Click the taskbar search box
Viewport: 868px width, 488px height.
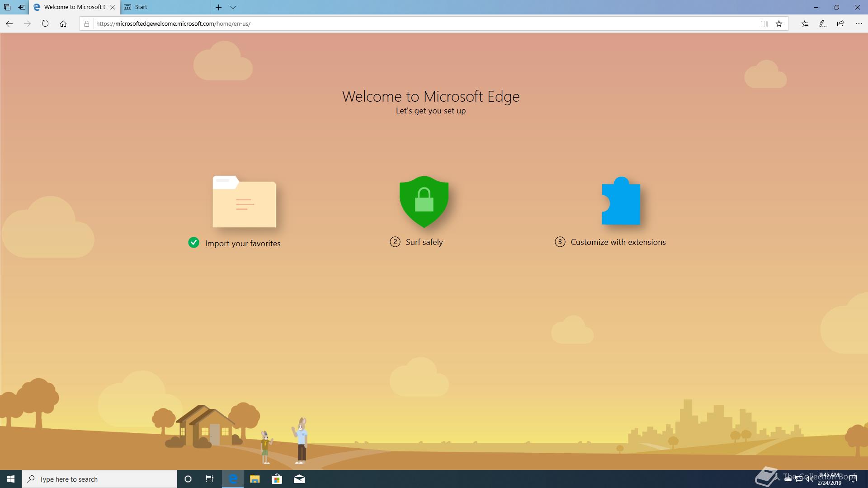click(99, 479)
